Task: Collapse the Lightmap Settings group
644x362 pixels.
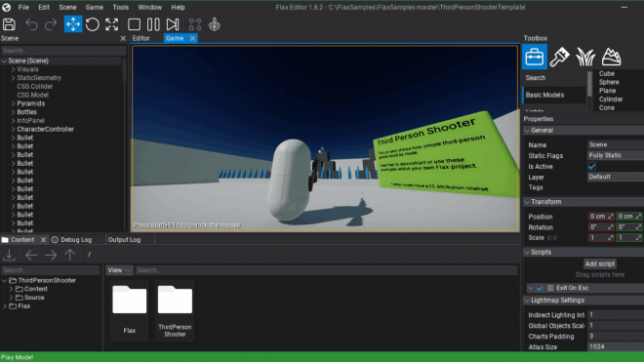Action: coord(527,301)
